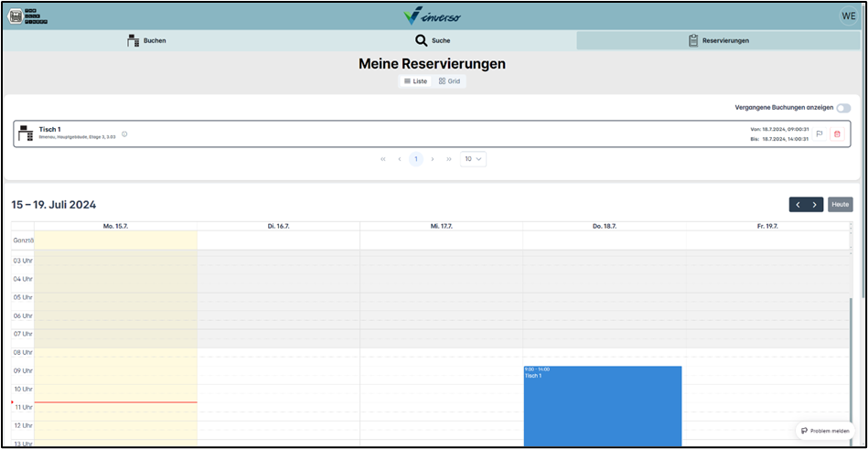Click the inverso logo
This screenshot has height=449, width=868.
[433, 16]
